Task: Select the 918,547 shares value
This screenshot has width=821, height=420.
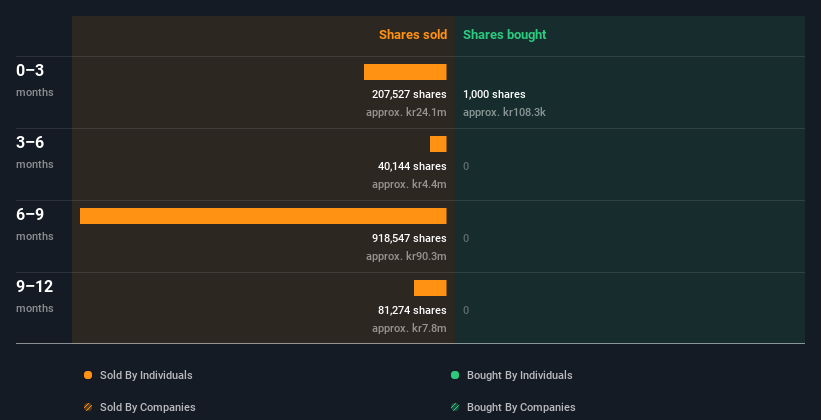Action: click(409, 238)
